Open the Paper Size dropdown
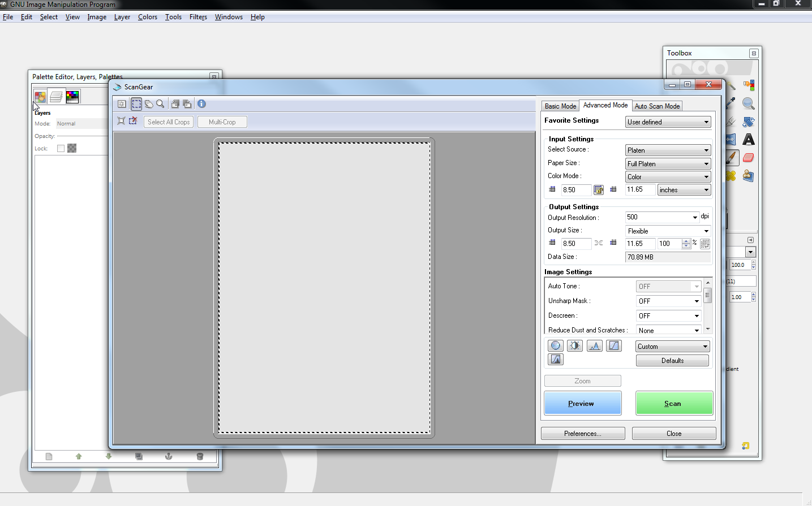The height and width of the screenshot is (506, 812). tap(668, 164)
